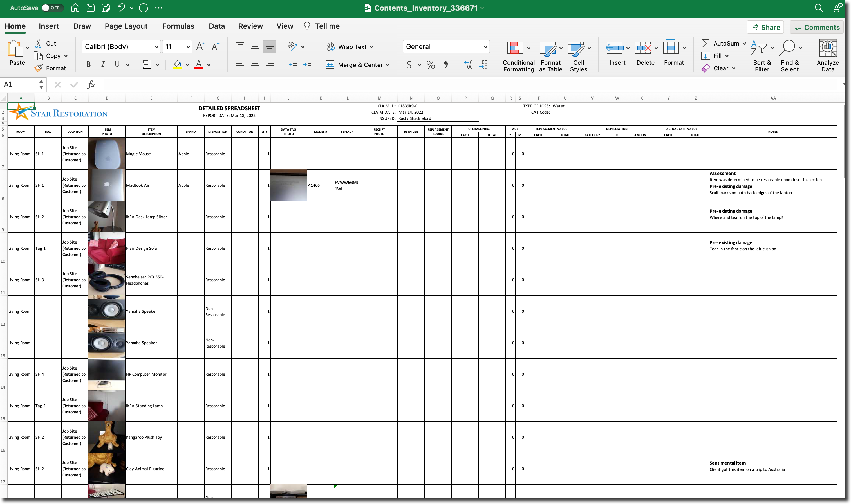Open the Merge & Center dropdown arrow
The height and width of the screenshot is (504, 851).
click(388, 65)
